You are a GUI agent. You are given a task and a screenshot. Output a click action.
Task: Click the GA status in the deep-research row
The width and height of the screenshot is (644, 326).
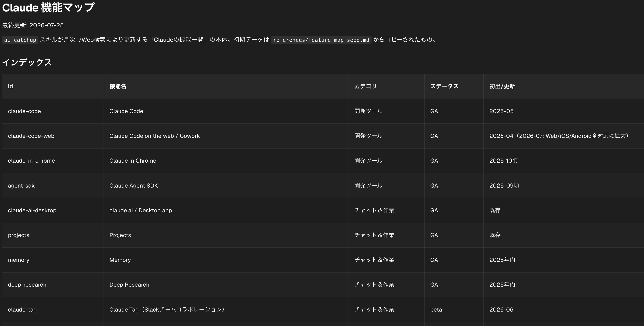click(x=434, y=284)
